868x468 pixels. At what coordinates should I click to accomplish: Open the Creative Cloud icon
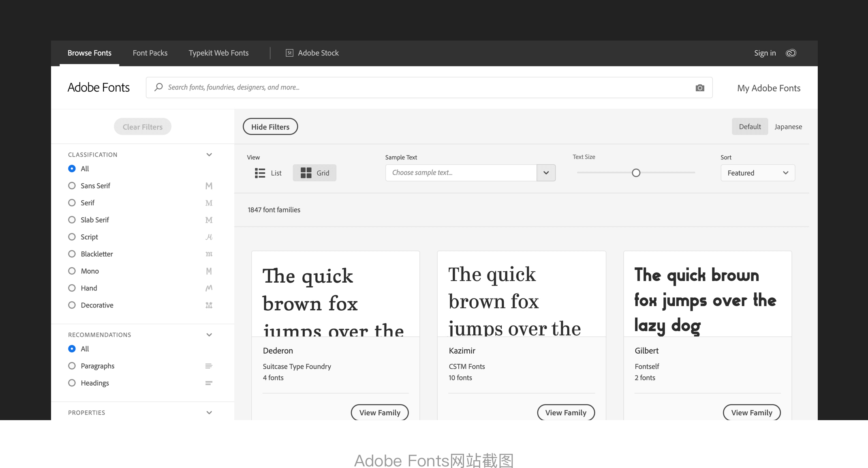click(791, 53)
